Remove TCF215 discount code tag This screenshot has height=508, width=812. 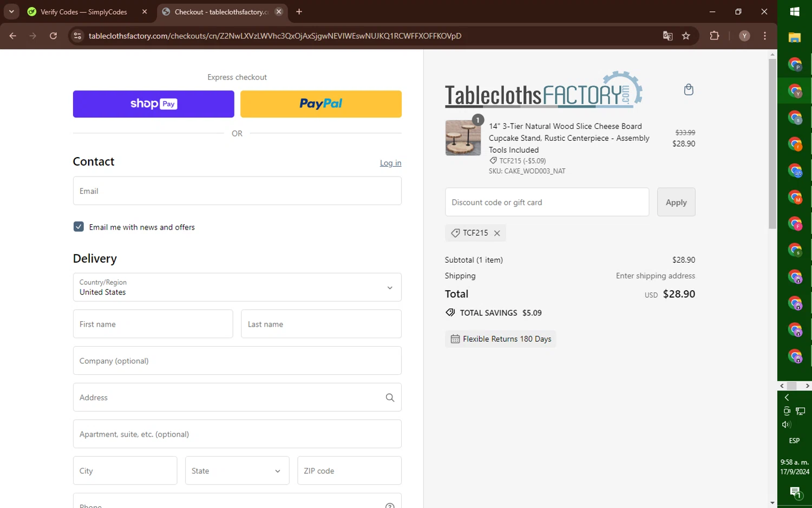[497, 233]
